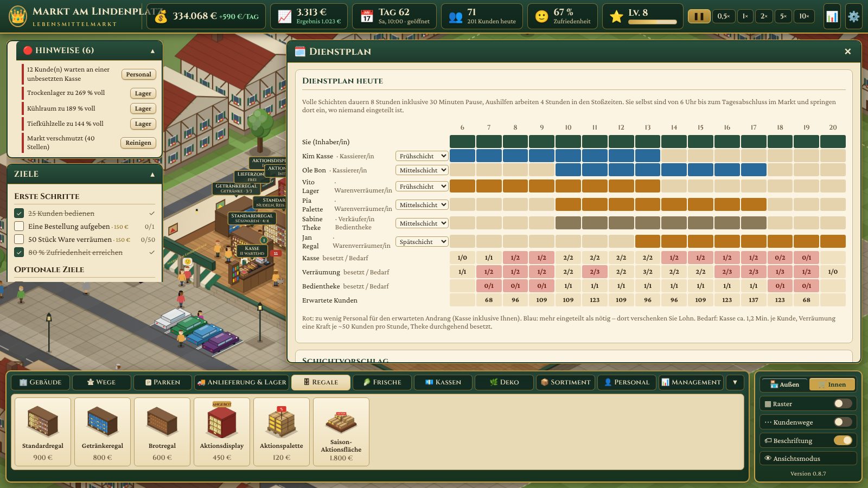Open shift dropdown for Pia Palette
The width and height of the screenshot is (868, 488).
[422, 205]
